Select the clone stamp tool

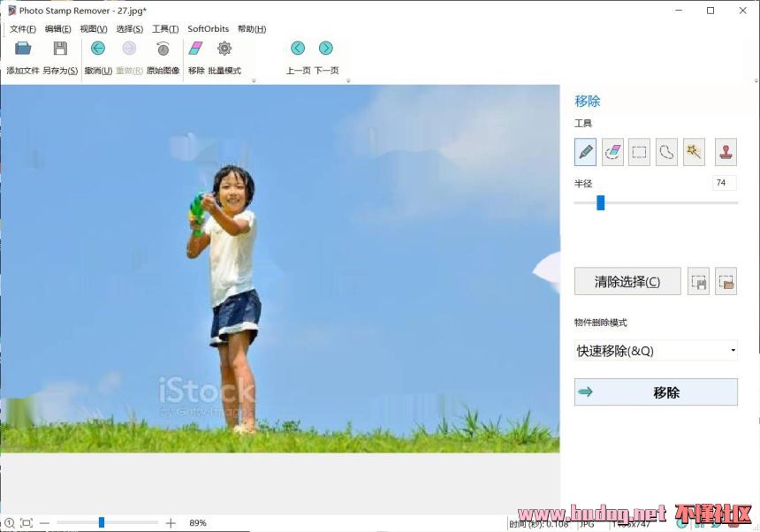(x=726, y=152)
